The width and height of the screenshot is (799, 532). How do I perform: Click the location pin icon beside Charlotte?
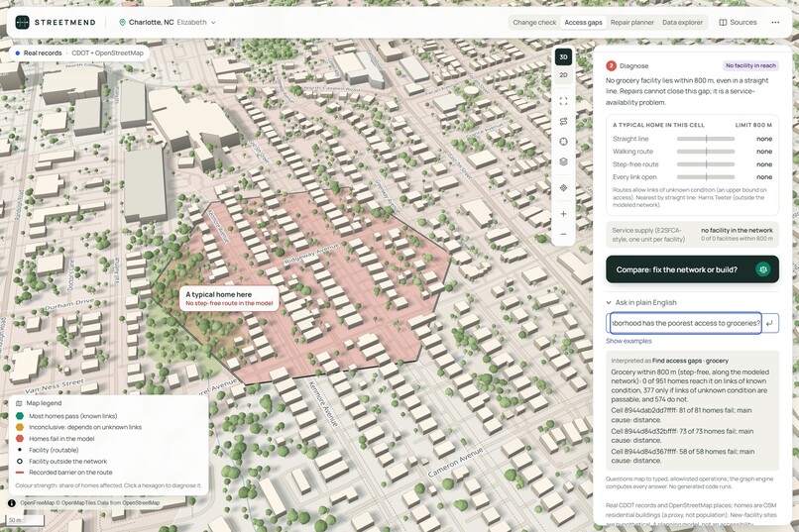(122, 23)
